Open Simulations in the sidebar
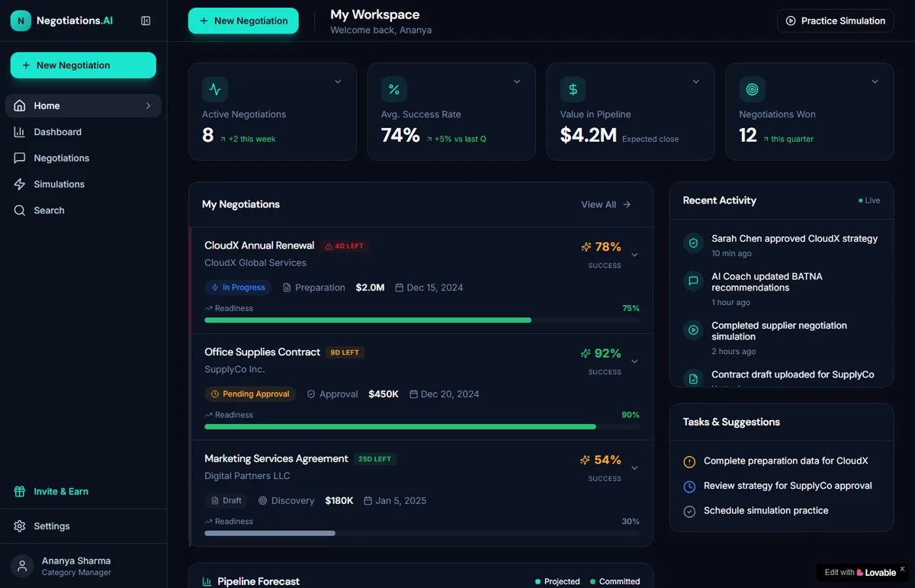 tap(83, 184)
